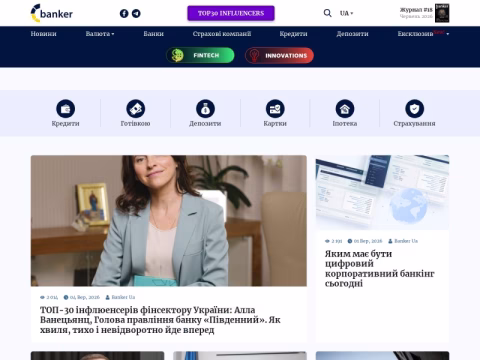The width and height of the screenshot is (480, 360).
Task: Open the ТОП-30 інфлюенсерів article headline
Action: point(160,320)
